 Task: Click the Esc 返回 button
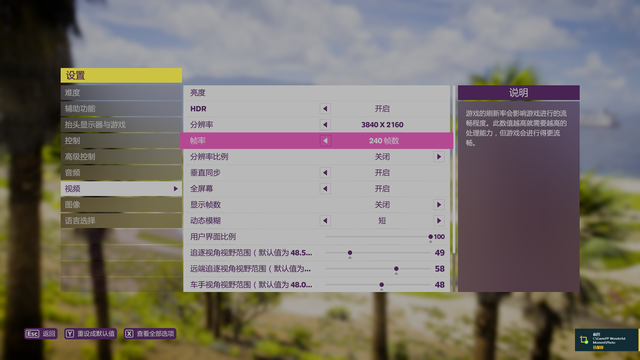[x=40, y=334]
